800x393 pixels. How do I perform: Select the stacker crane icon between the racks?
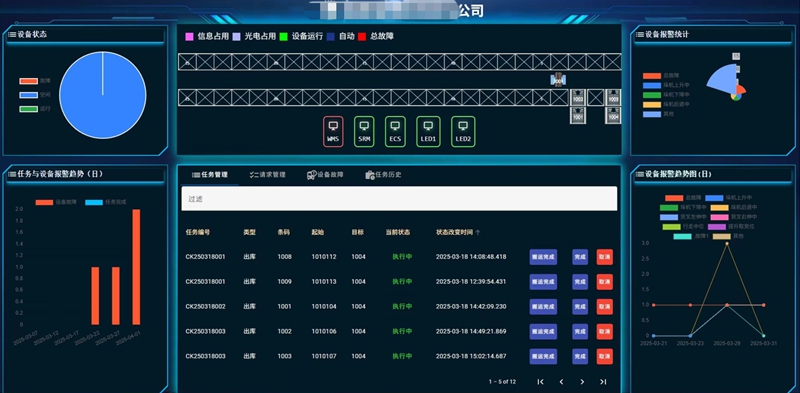click(559, 80)
